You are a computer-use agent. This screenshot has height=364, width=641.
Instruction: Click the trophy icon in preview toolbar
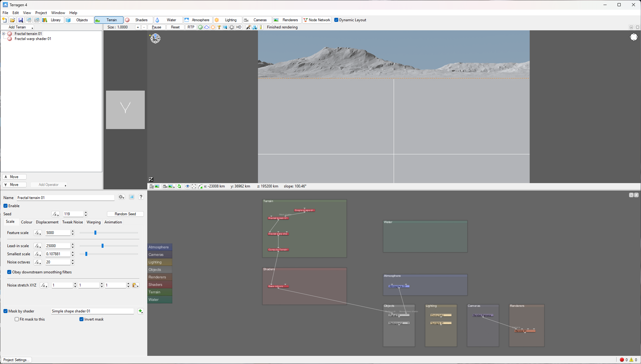pos(219,27)
